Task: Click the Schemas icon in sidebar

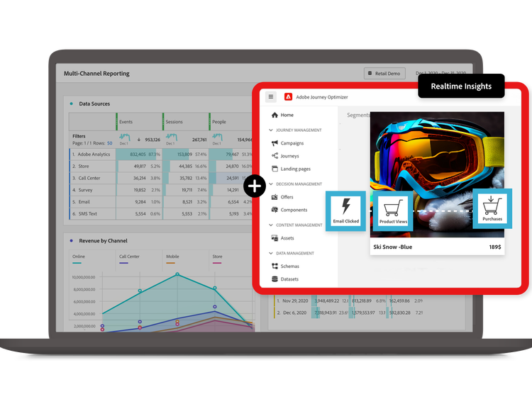Action: point(275,266)
